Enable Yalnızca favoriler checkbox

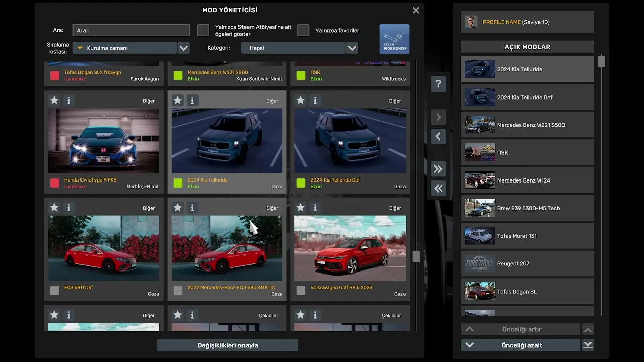303,30
